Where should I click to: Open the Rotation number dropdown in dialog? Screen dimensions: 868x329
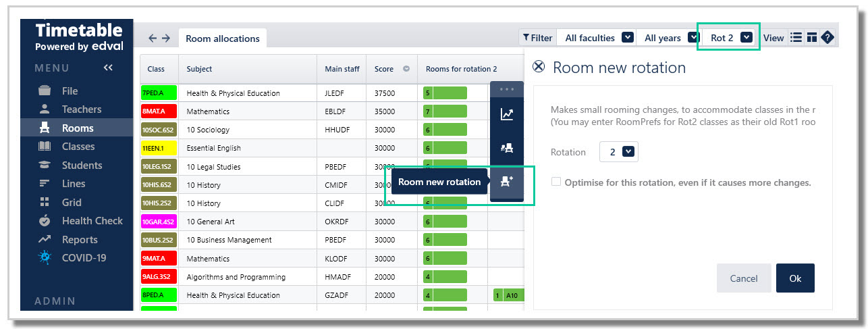point(619,152)
